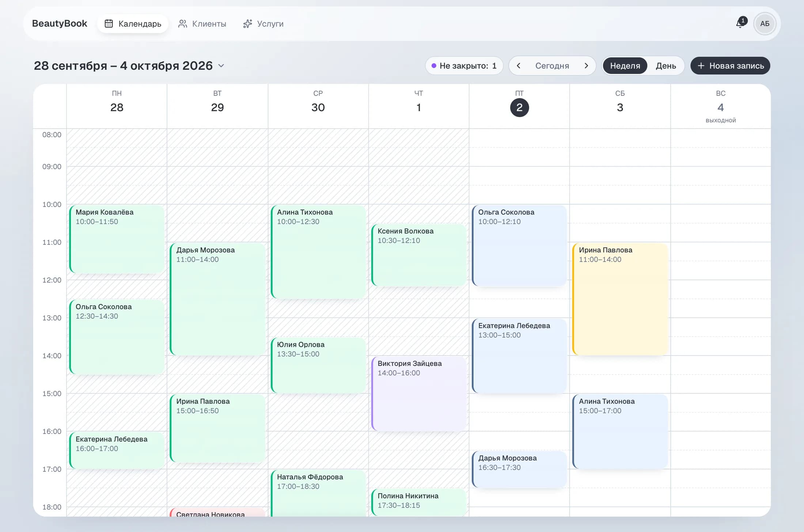Open Ирина Павлова 15:00–16:50 appointment
Viewport: 804px width, 532px height.
pyautogui.click(x=217, y=428)
